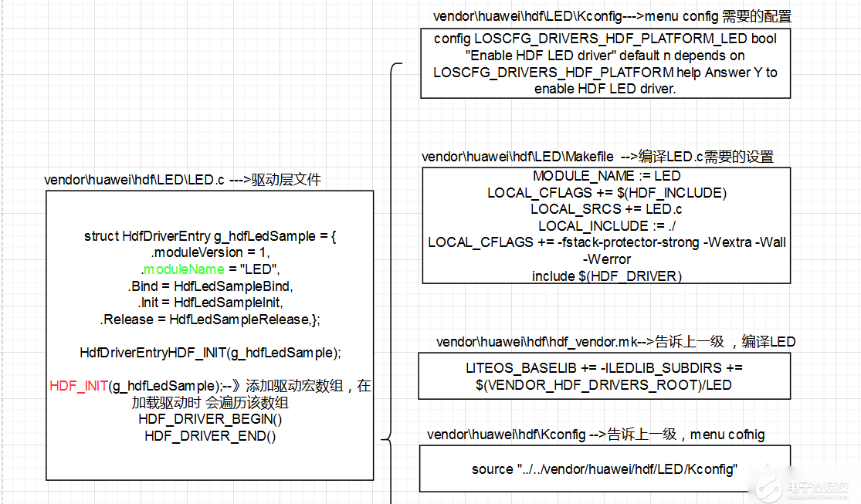Image resolution: width=861 pixels, height=504 pixels.
Task: Click the LOCAL_SRCS += LED.c line
Action: point(606,209)
